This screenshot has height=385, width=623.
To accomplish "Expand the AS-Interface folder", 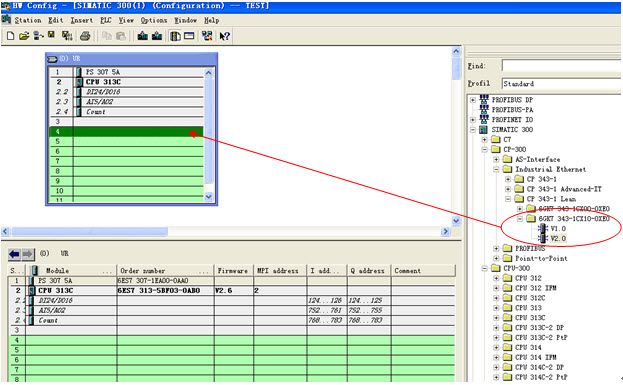I will coord(496,159).
